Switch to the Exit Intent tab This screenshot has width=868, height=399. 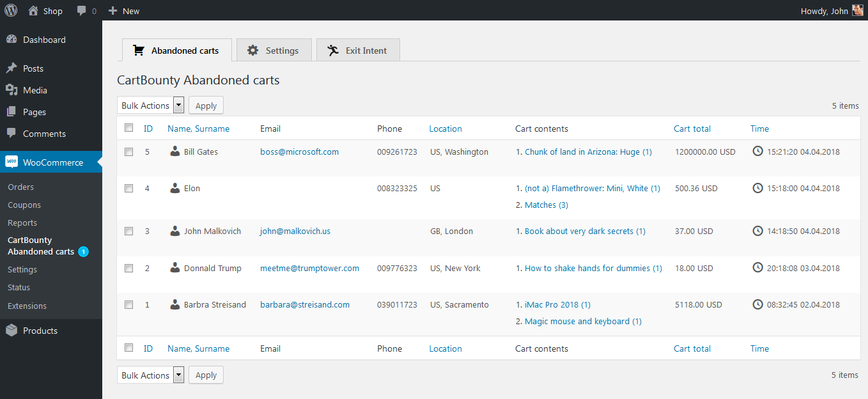(x=358, y=51)
